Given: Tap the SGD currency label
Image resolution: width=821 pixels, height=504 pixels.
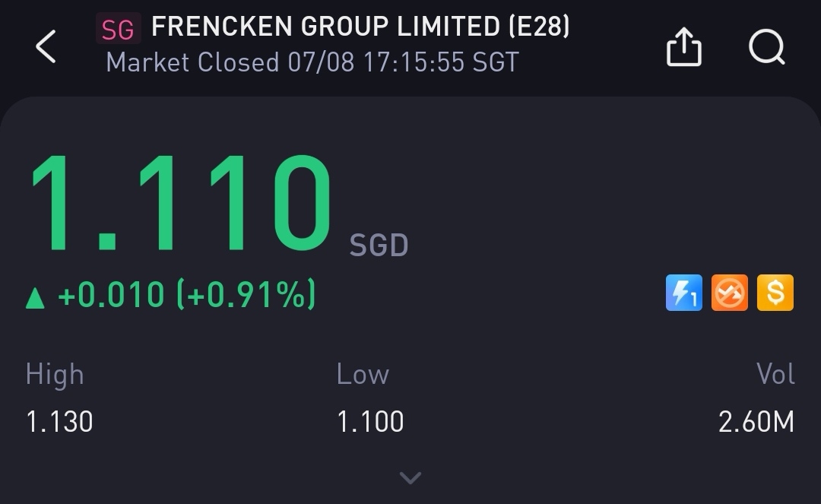Looking at the screenshot, I should tap(379, 246).
